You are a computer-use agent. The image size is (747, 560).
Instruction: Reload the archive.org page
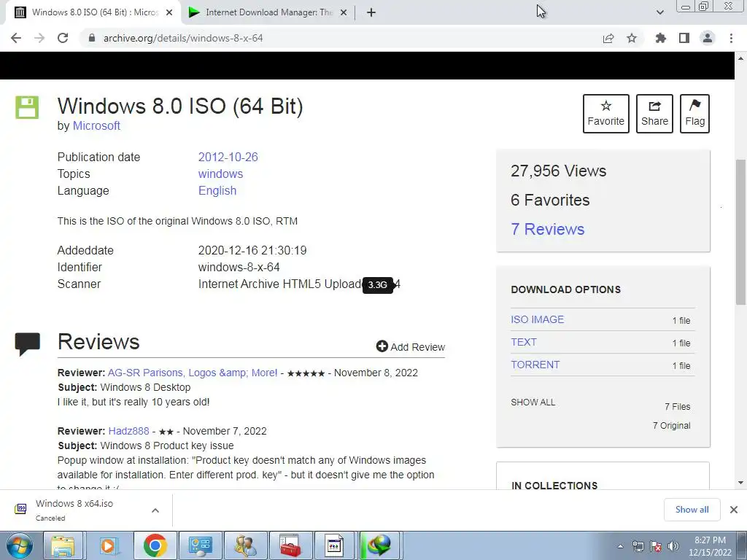click(63, 38)
